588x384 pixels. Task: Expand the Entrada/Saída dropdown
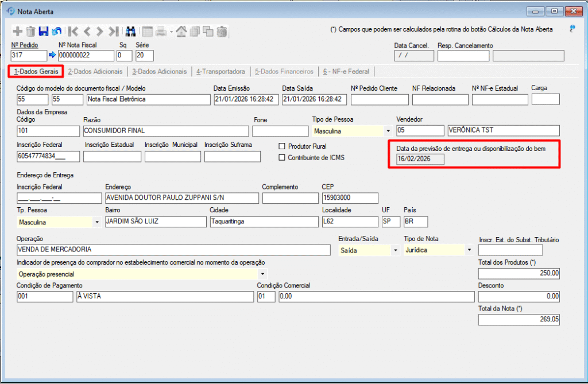[x=396, y=250]
